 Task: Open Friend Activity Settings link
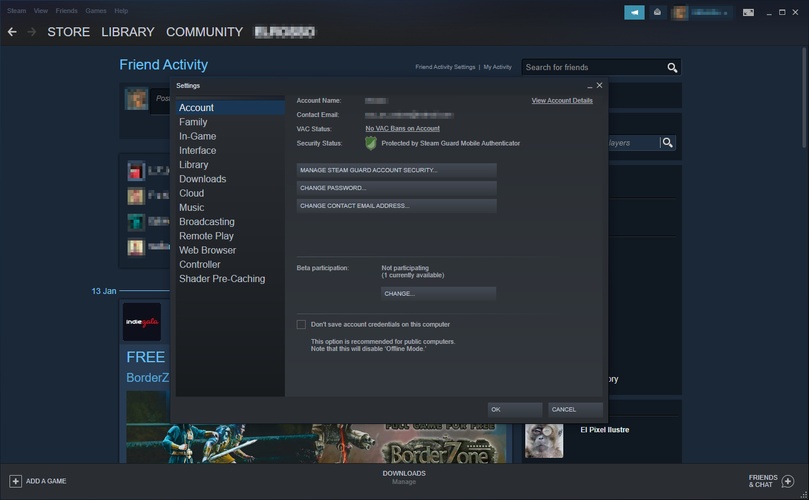pos(445,67)
